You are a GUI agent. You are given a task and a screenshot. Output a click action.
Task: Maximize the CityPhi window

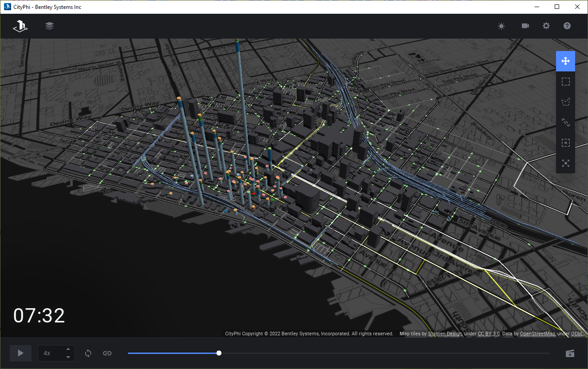coord(557,7)
